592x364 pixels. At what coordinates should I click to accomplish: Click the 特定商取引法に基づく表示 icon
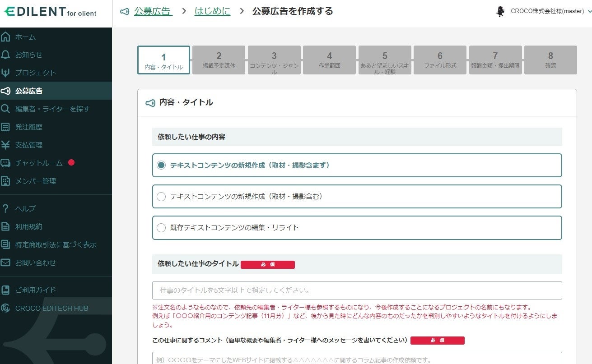[5, 244]
